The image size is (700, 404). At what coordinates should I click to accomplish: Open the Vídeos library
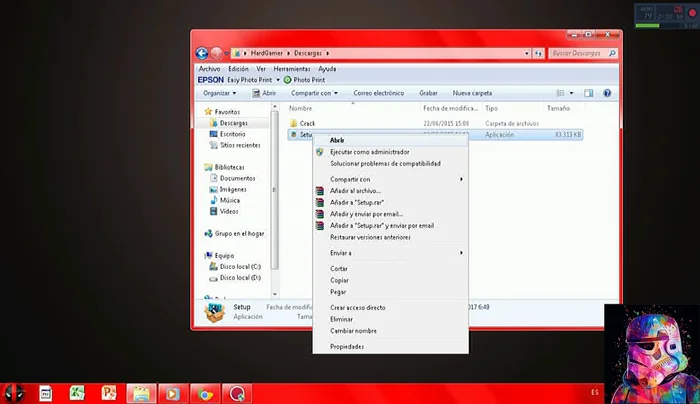[229, 211]
